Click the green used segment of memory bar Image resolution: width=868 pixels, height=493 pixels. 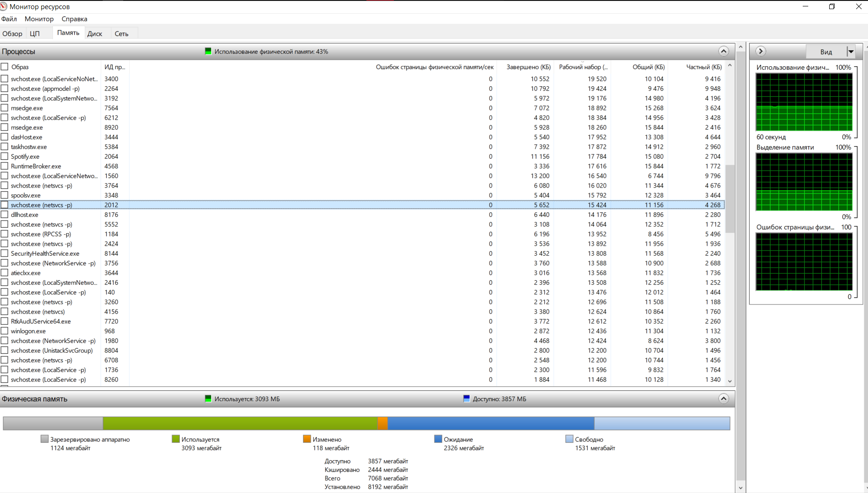(x=240, y=423)
